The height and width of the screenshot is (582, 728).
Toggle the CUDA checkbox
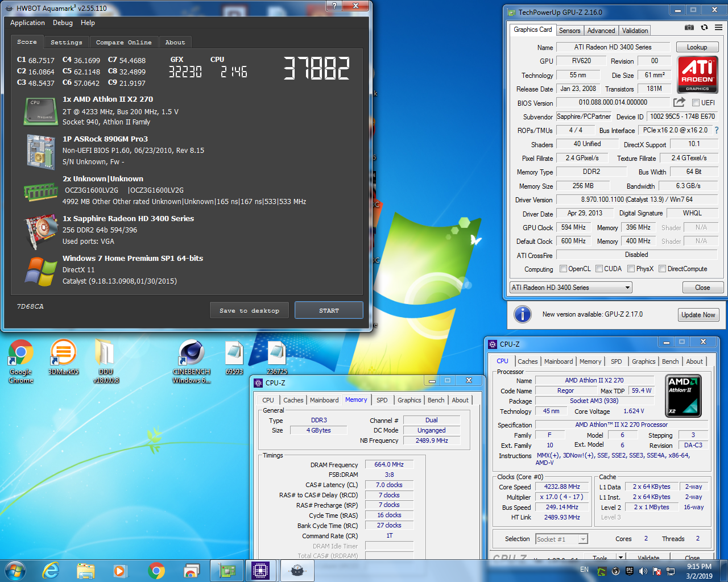pos(599,269)
